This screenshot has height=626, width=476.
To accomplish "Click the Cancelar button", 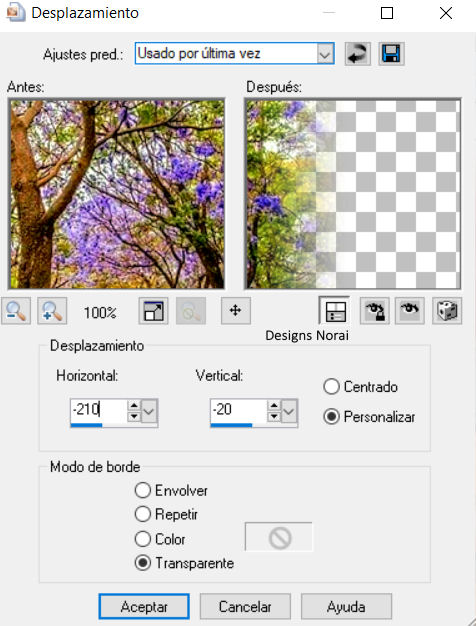I will [245, 607].
